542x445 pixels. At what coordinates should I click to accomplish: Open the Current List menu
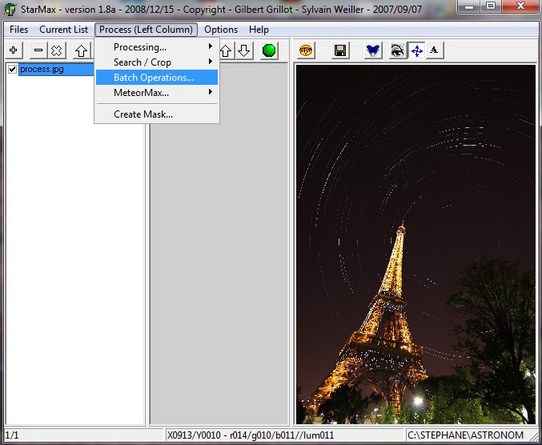point(64,30)
